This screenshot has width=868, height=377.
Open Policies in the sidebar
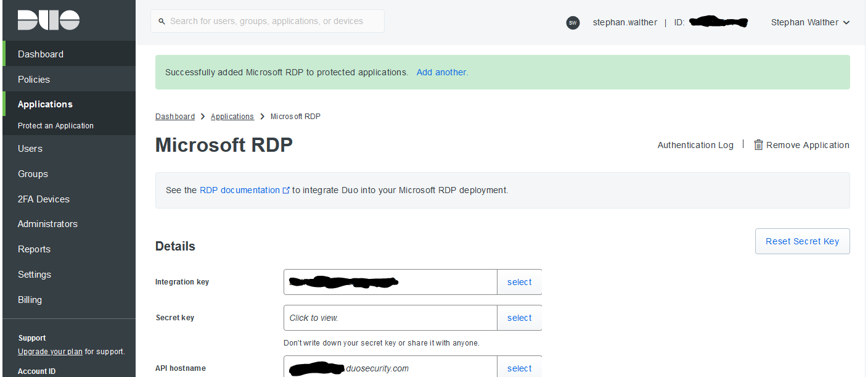click(x=69, y=79)
